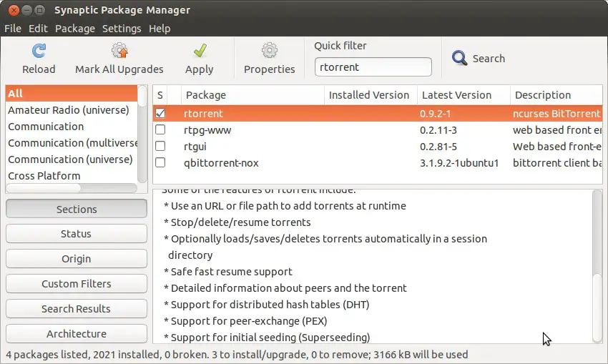Sort by the S status column header
Screen dimensions: 608x364
click(160, 95)
